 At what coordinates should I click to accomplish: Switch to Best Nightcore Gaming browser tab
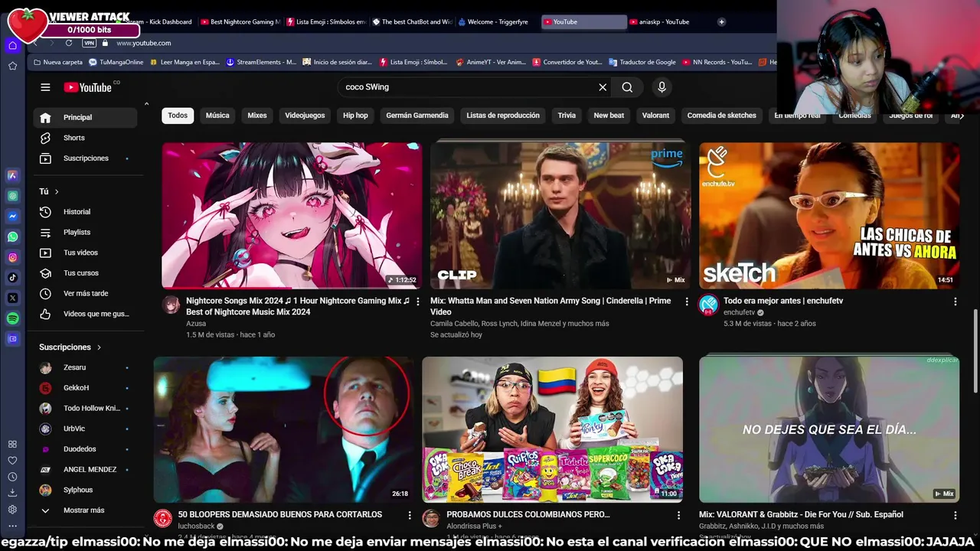pos(240,21)
